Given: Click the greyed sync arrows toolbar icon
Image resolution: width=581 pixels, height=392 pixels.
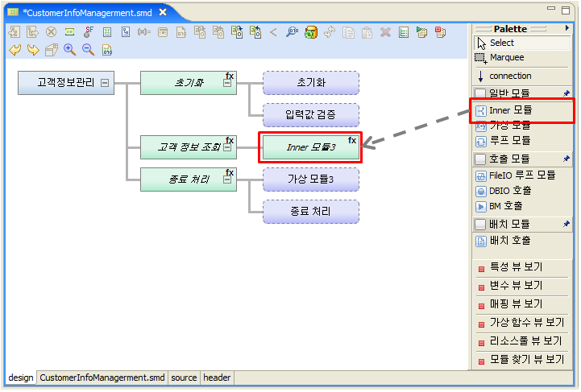Looking at the screenshot, I should click(330, 32).
